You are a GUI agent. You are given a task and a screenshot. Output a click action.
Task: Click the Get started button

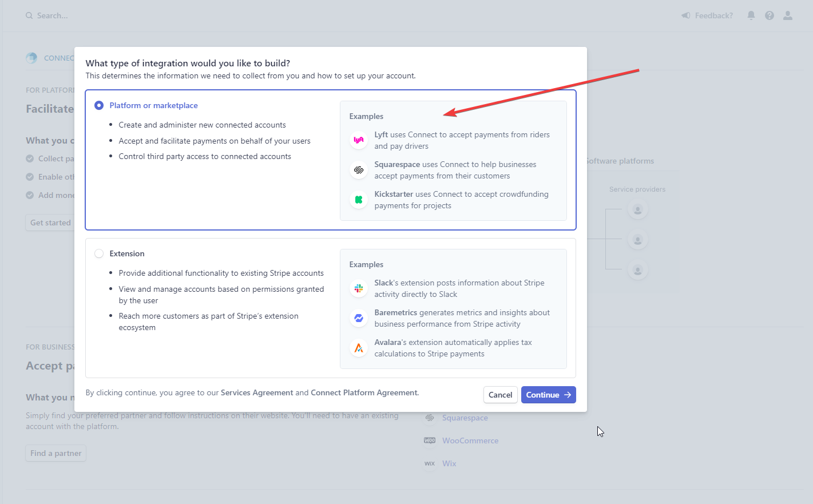pyautogui.click(x=50, y=223)
